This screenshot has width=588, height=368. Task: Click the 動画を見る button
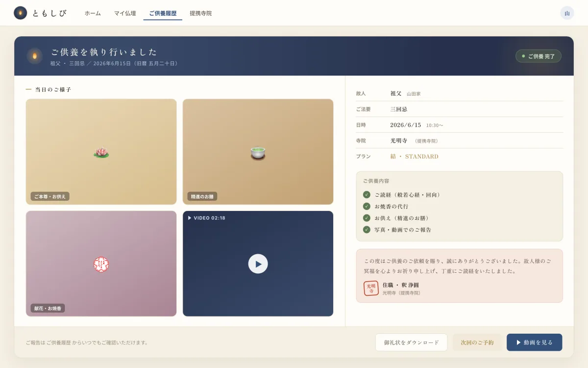click(x=535, y=342)
